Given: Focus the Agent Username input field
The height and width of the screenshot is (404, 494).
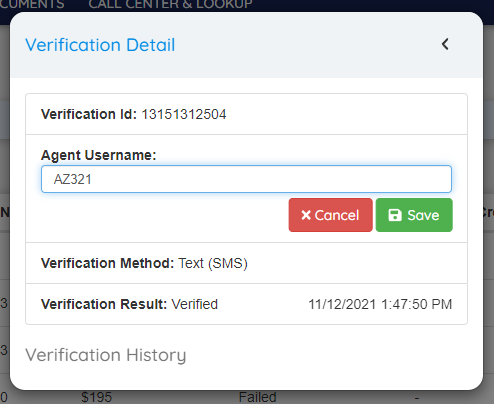Looking at the screenshot, I should [x=246, y=179].
